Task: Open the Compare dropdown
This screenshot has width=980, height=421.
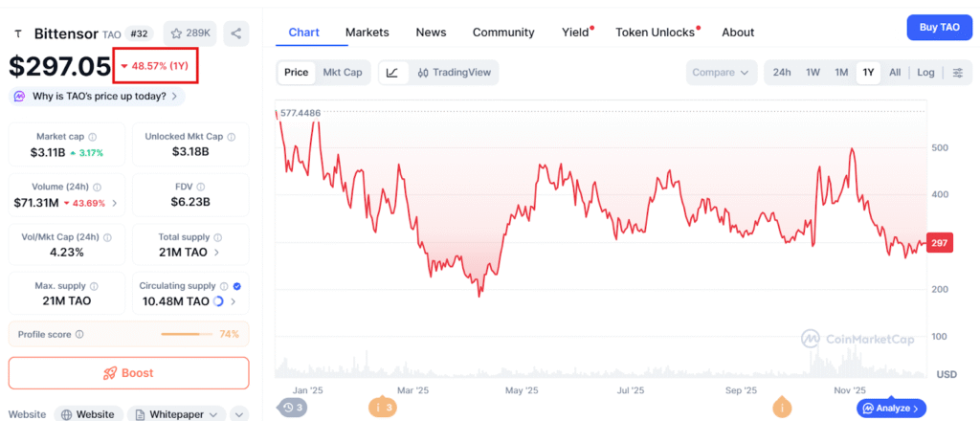Action: point(721,73)
